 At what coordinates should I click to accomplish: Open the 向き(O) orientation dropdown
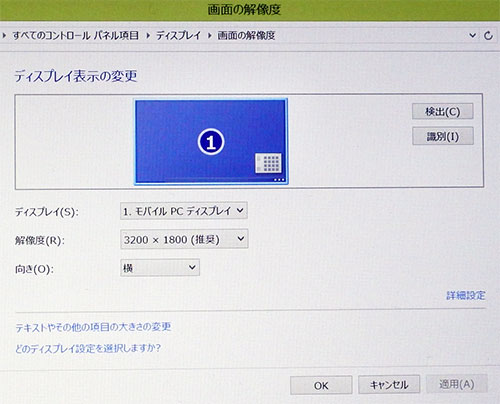pyautogui.click(x=160, y=268)
